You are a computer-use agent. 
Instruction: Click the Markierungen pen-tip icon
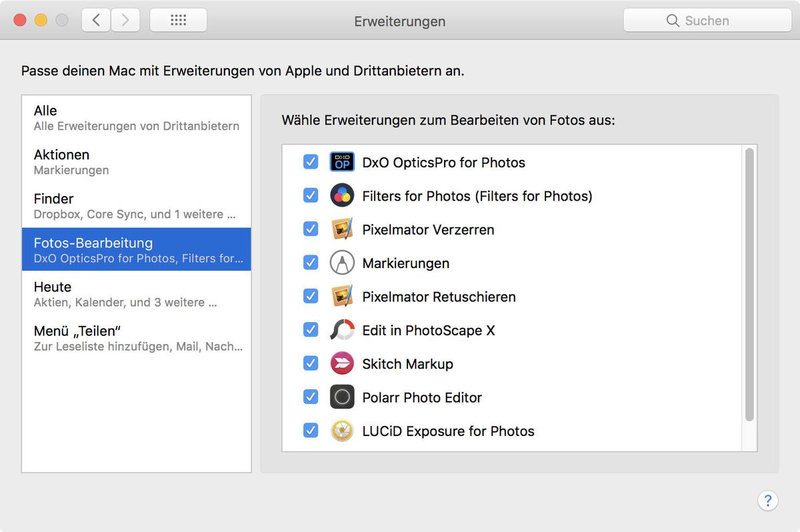click(342, 263)
